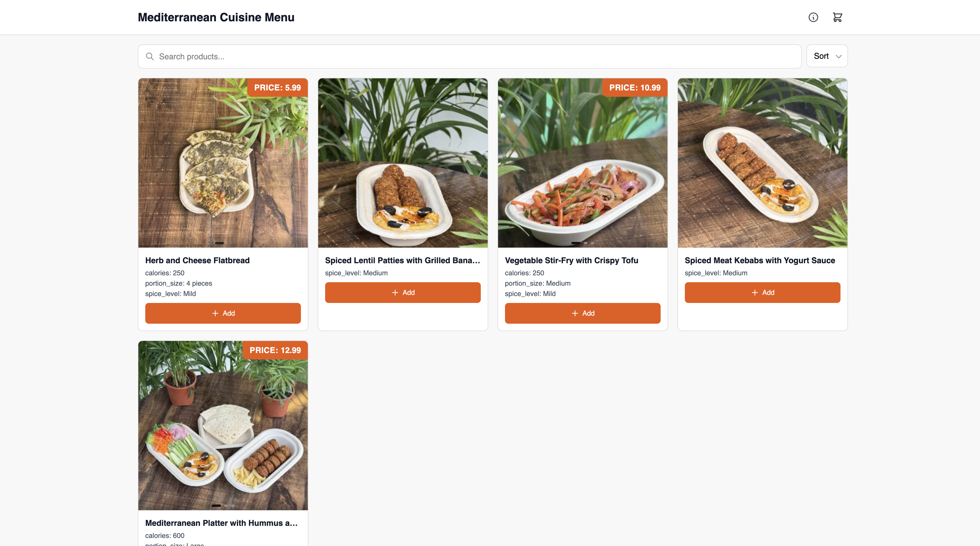The image size is (980, 546).
Task: Add Spiced Meat Kebabs with Yogurt Sauce
Action: tap(762, 292)
